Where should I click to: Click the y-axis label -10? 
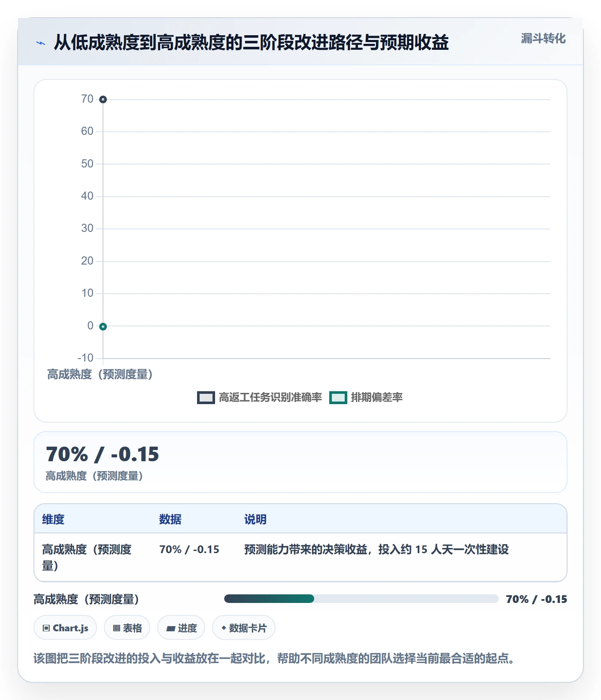click(85, 358)
